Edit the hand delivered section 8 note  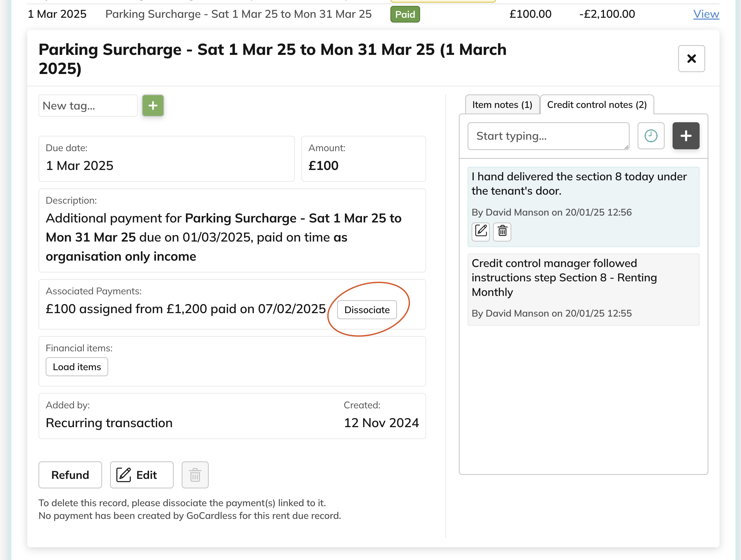click(x=480, y=231)
